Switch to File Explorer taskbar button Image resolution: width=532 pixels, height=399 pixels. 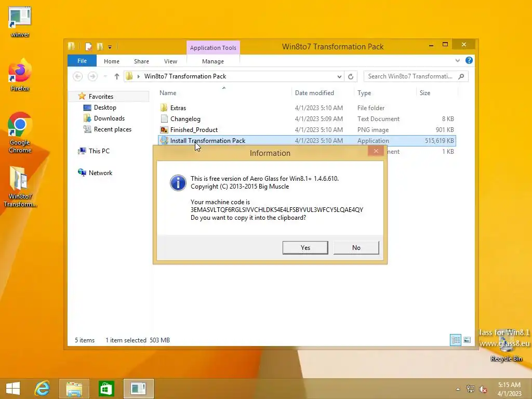click(x=74, y=389)
